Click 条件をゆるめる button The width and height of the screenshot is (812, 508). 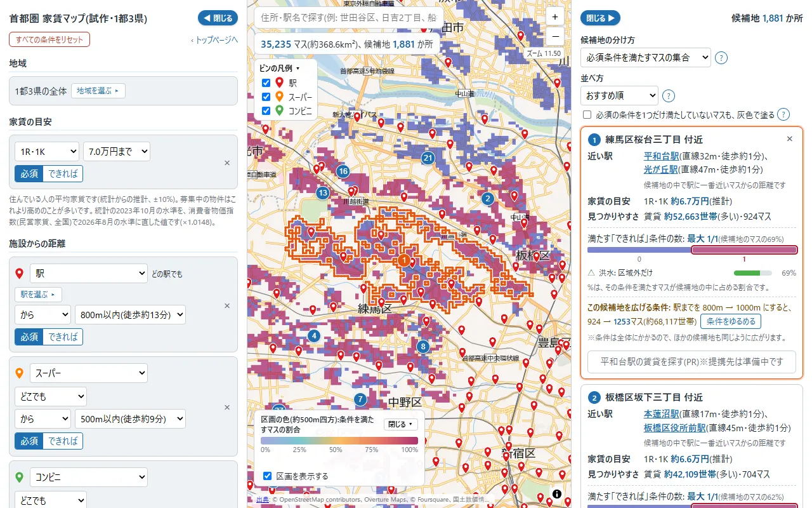731,321
